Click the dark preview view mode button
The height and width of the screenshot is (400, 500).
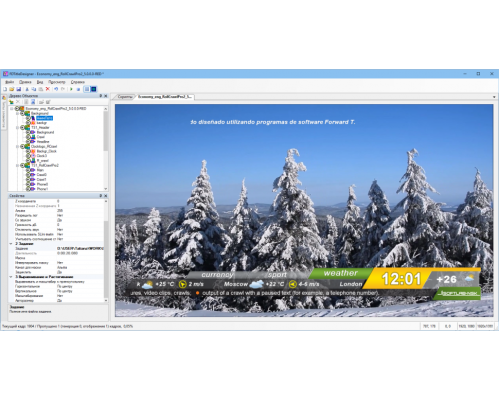click(94, 89)
